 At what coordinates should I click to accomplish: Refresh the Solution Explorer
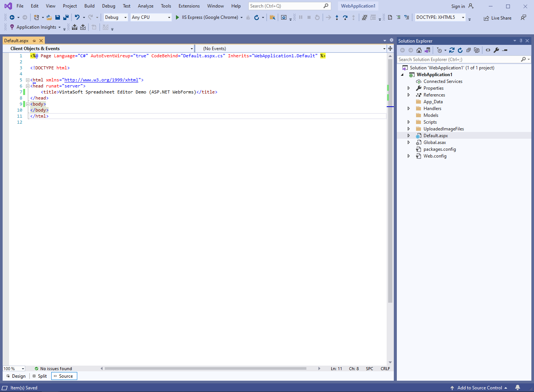click(x=460, y=50)
